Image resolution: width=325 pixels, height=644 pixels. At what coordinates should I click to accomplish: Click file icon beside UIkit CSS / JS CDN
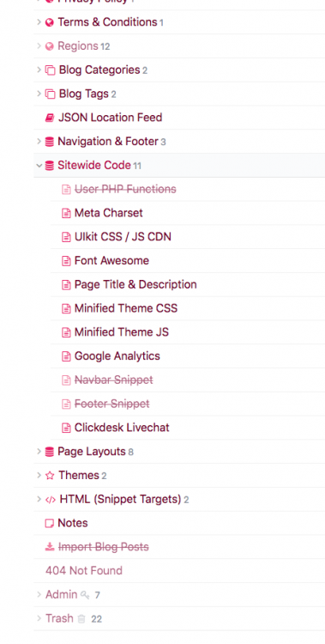click(66, 237)
